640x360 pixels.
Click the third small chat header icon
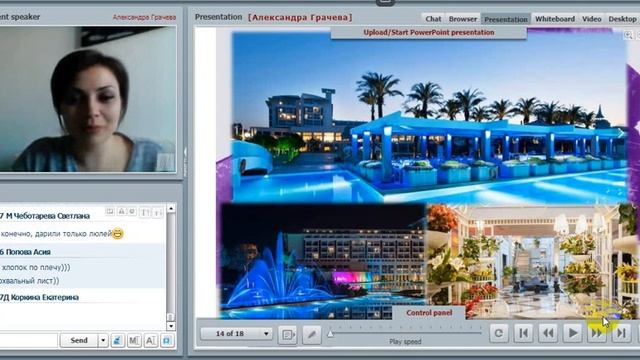coord(132,211)
